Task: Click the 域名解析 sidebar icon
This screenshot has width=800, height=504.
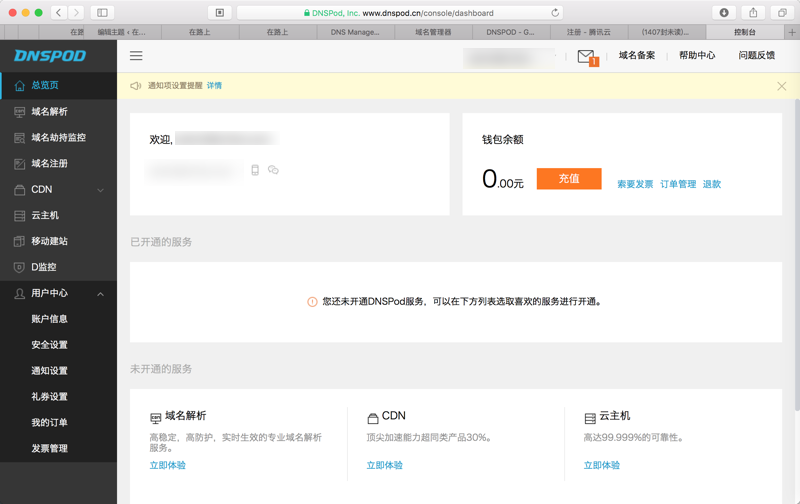Action: pos(19,112)
